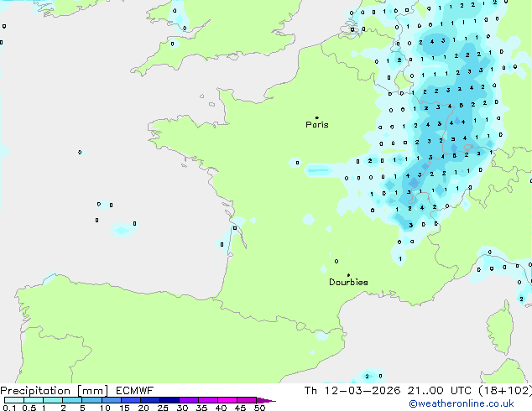Click the Paris city label

tap(317, 124)
